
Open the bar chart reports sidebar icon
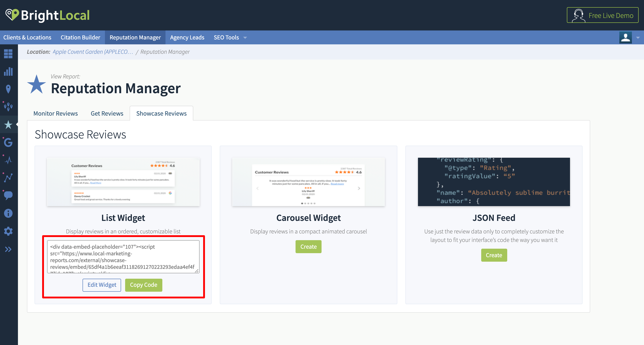8,71
